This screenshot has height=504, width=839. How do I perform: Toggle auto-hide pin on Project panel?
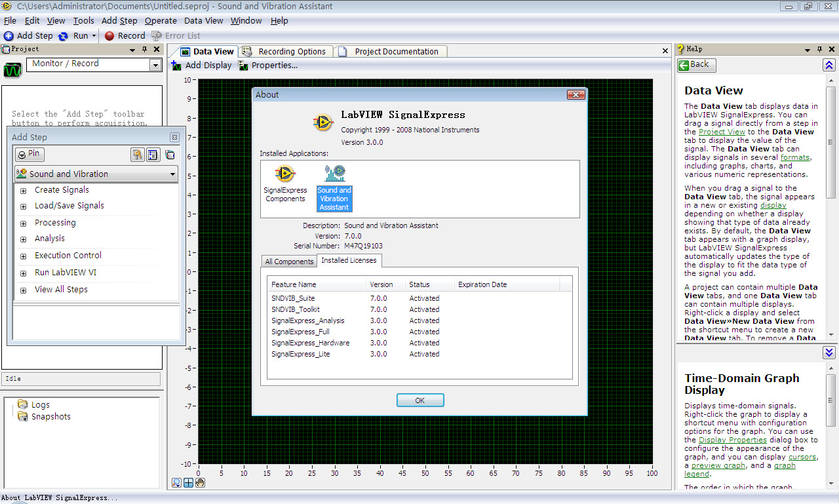(x=144, y=49)
